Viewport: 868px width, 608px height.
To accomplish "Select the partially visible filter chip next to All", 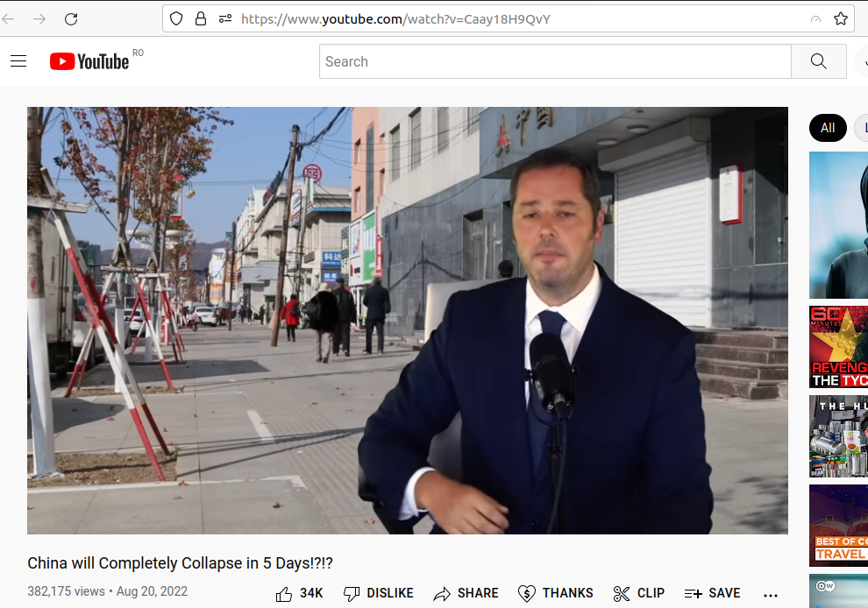I will click(860, 127).
